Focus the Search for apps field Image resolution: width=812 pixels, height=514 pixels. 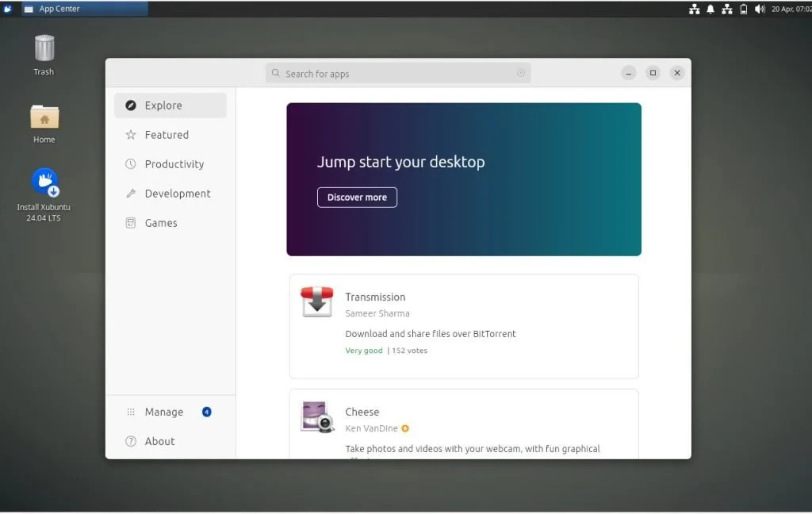tap(398, 73)
